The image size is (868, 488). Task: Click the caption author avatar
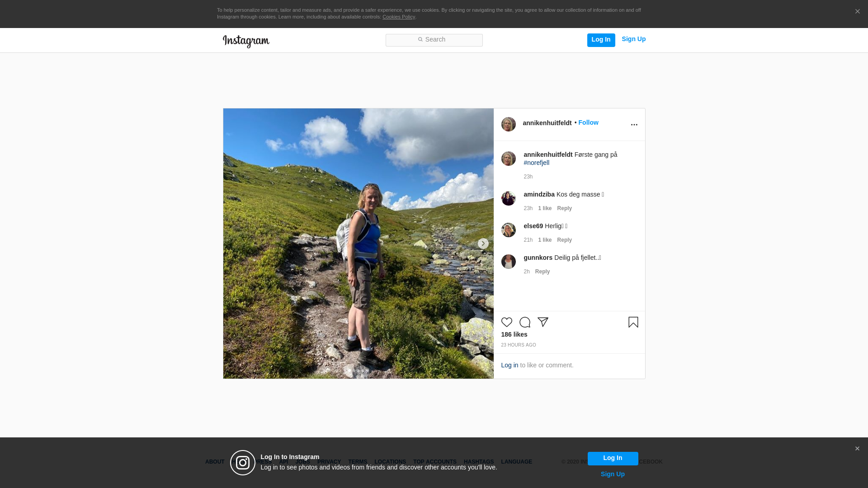[x=508, y=159]
